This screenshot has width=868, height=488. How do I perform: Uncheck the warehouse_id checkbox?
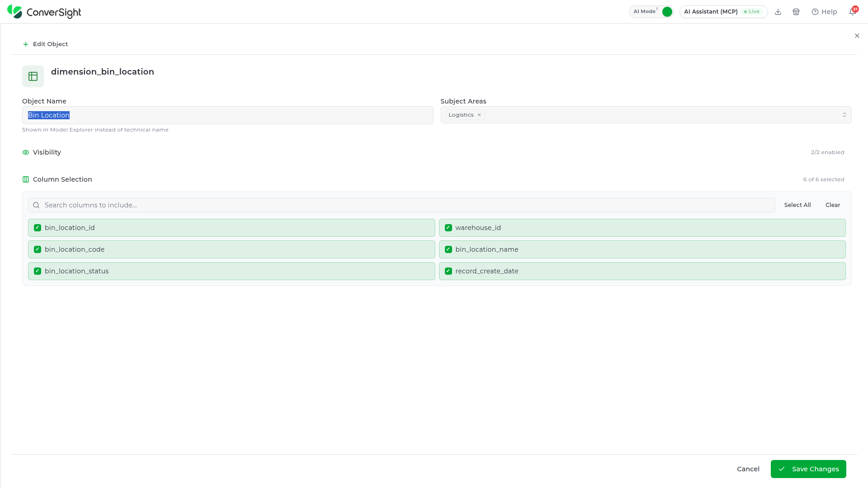pos(448,228)
